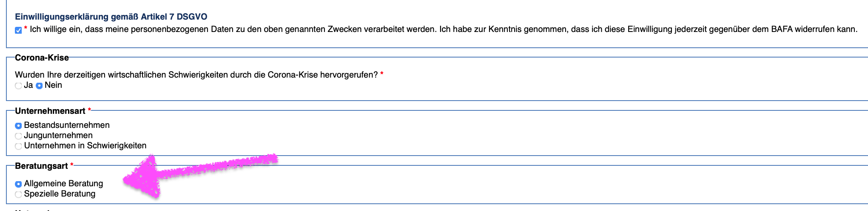The width and height of the screenshot is (868, 211).
Task: Click the pink arrow annotation
Action: click(200, 176)
